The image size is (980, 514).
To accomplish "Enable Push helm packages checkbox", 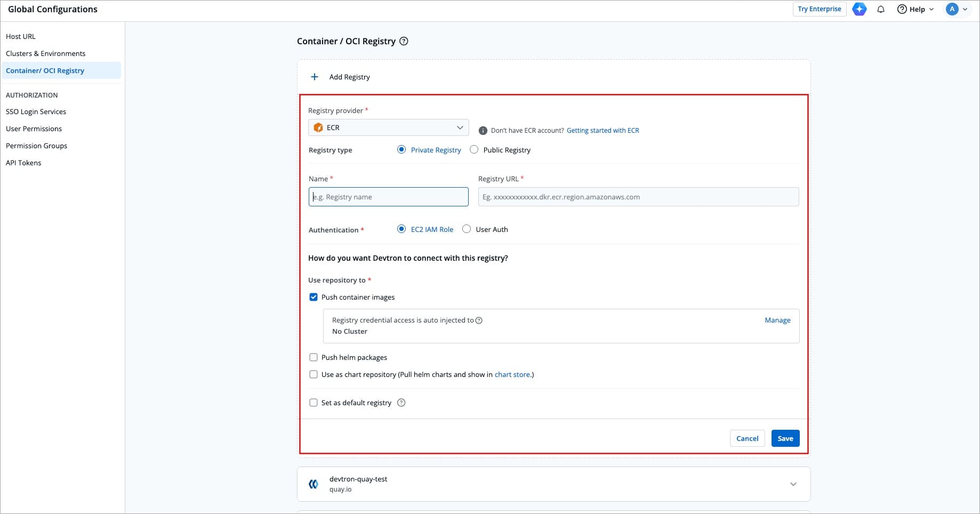I will [314, 357].
